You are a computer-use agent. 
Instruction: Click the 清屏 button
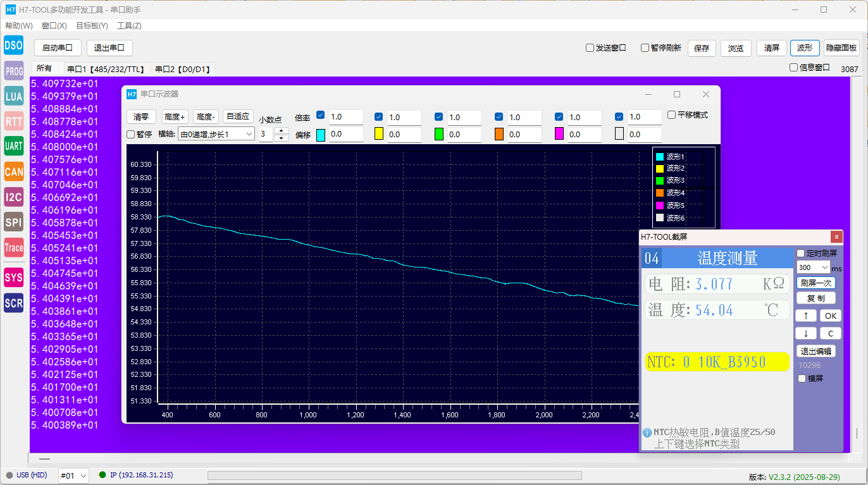(x=772, y=47)
